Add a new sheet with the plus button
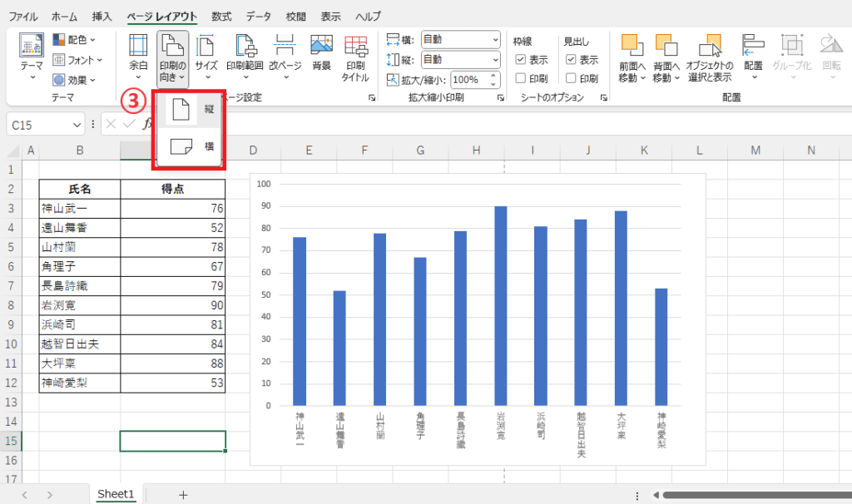852x504 pixels. (x=183, y=495)
